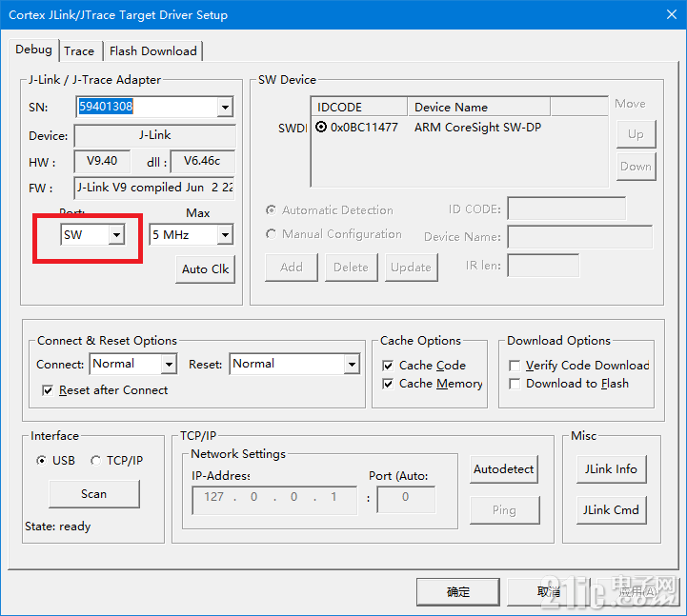Click the IP-Address field
Screen dimensions: 687x616
274,500
